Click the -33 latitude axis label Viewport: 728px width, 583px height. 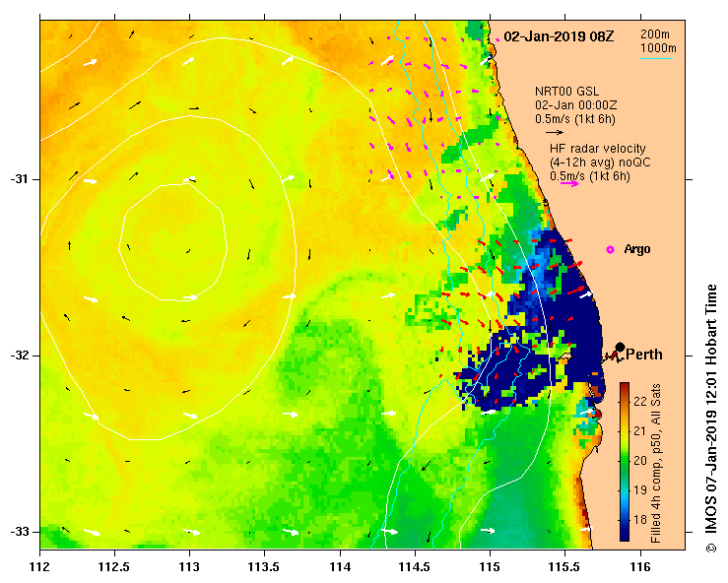pyautogui.click(x=19, y=532)
